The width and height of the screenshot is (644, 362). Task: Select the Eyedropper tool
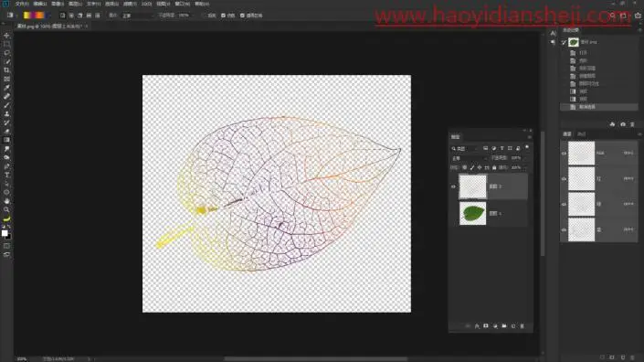pyautogui.click(x=6, y=88)
